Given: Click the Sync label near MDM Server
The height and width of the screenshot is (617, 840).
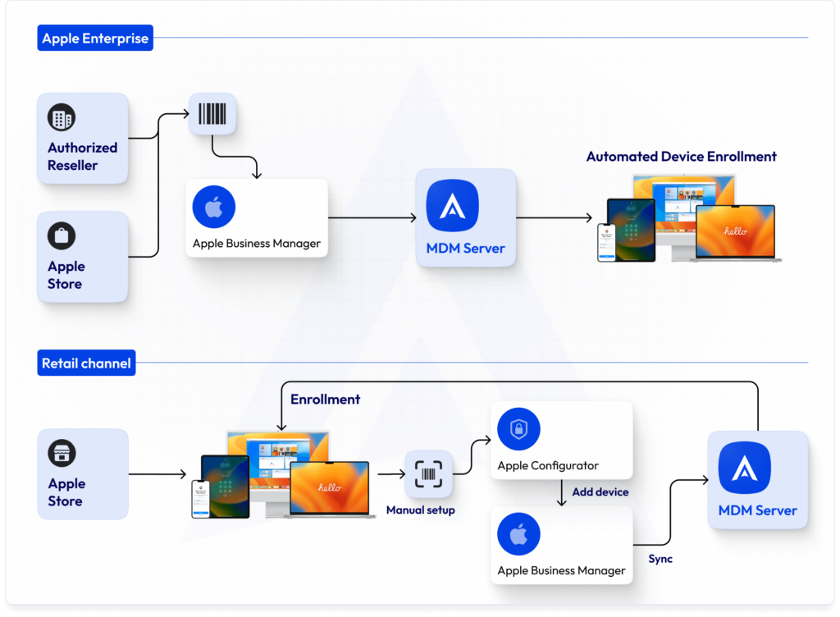Looking at the screenshot, I should (660, 559).
